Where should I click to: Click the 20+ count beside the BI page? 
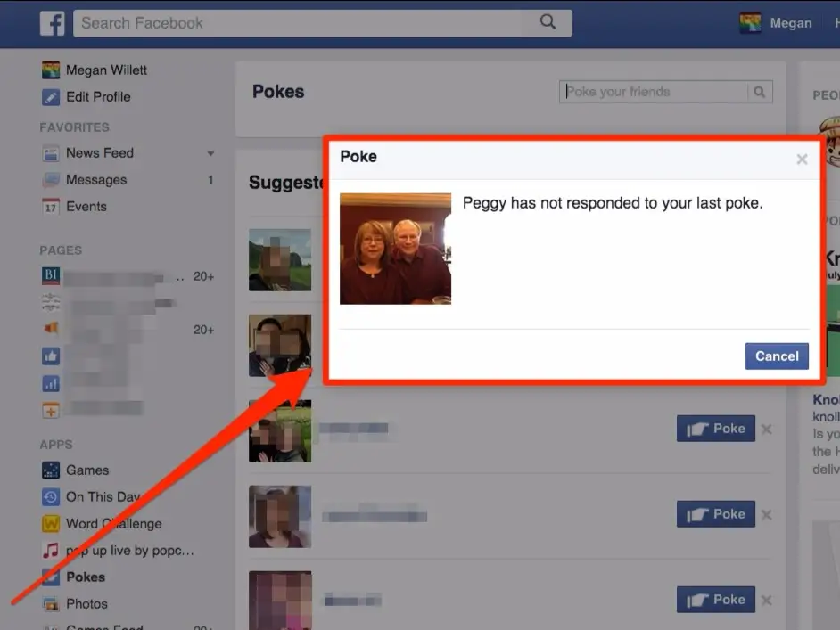pos(203,276)
